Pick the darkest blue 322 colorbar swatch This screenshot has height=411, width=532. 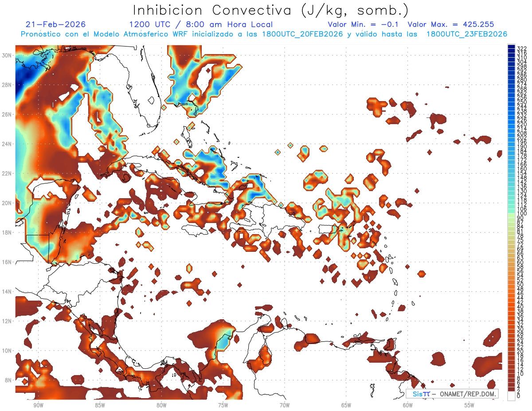pyautogui.click(x=512, y=47)
